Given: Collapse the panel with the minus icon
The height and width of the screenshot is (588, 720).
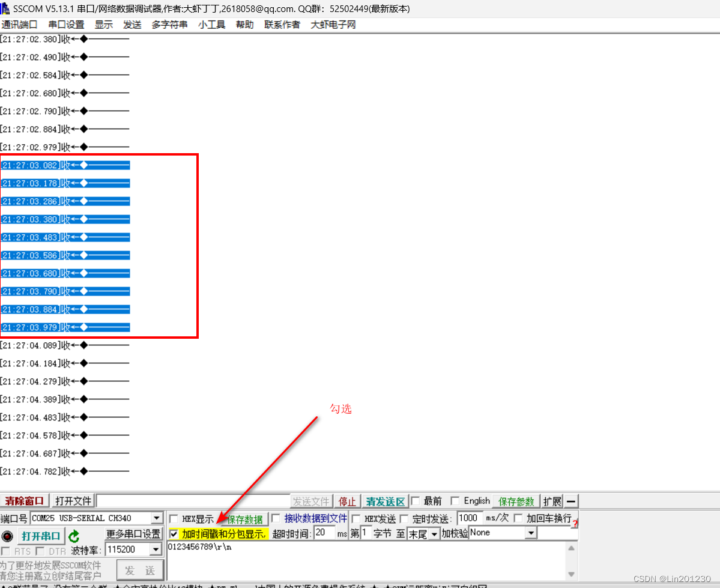Looking at the screenshot, I should pyautogui.click(x=572, y=500).
